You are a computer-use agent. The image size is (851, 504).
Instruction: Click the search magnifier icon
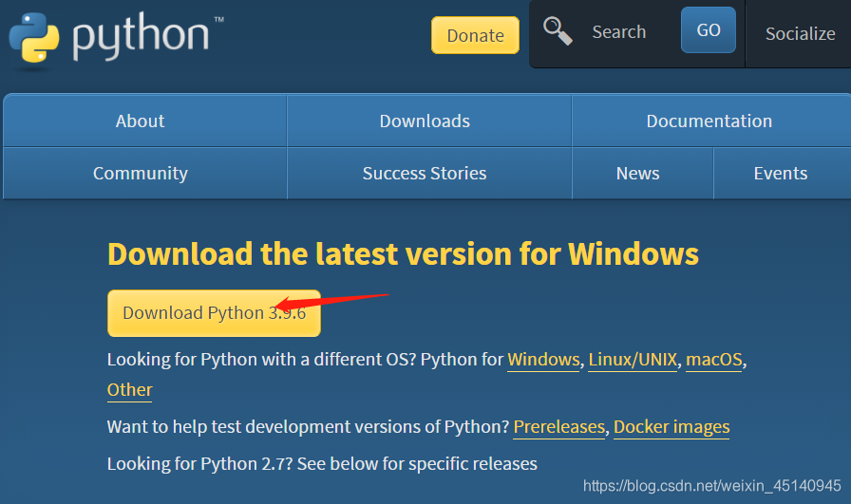[558, 31]
